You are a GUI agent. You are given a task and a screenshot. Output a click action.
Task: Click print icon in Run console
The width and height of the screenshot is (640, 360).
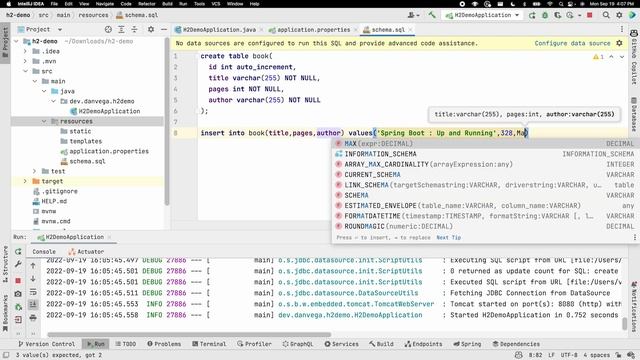(x=33, y=318)
